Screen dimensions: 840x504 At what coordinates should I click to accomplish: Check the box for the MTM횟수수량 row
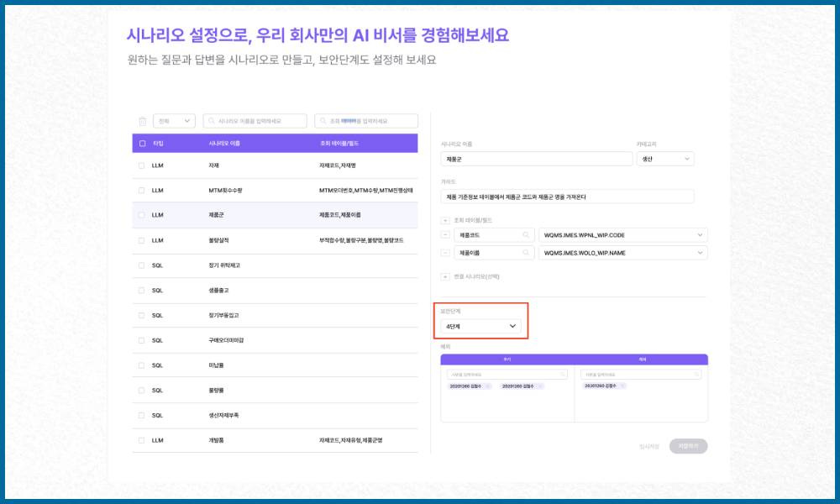pos(141,190)
